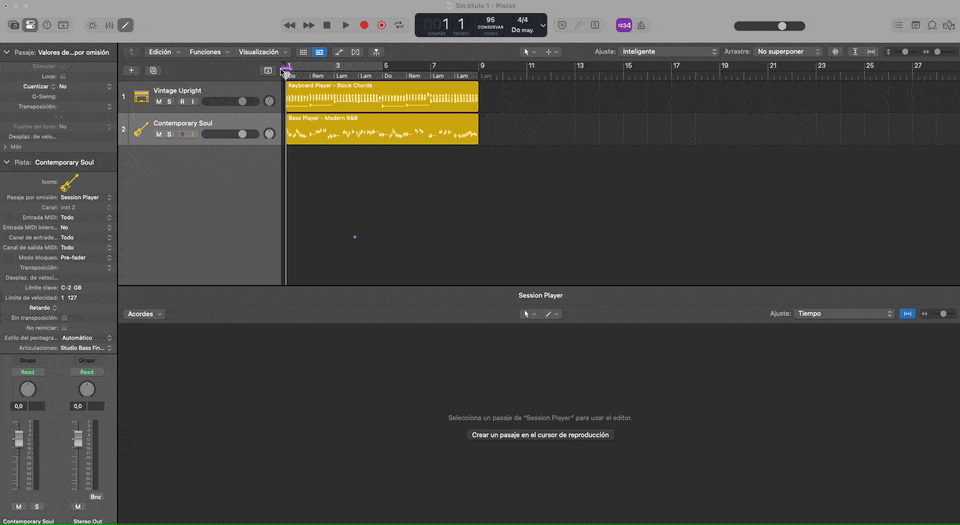Viewport: 960px width, 525px height.
Task: Select the Bass Player Modern R&B region
Action: [382, 129]
